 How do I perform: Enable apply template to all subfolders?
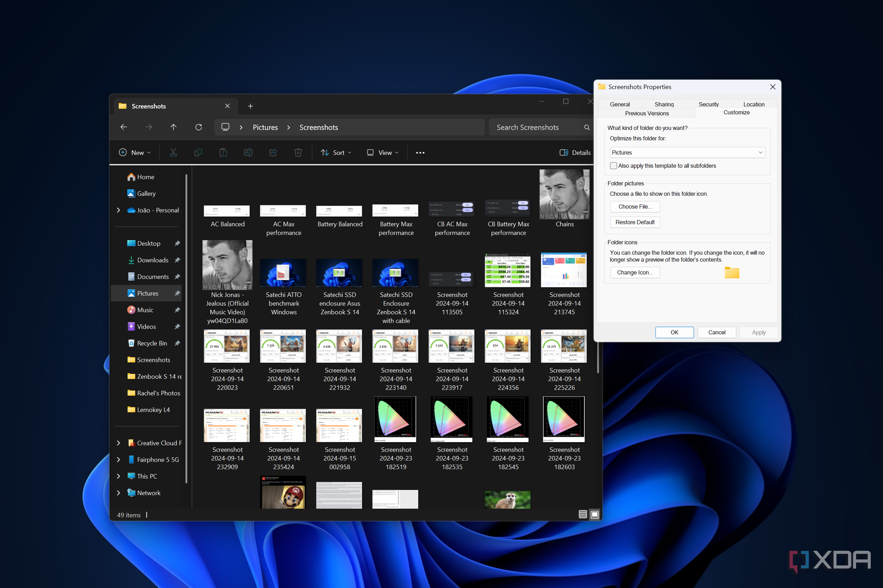[x=614, y=166]
